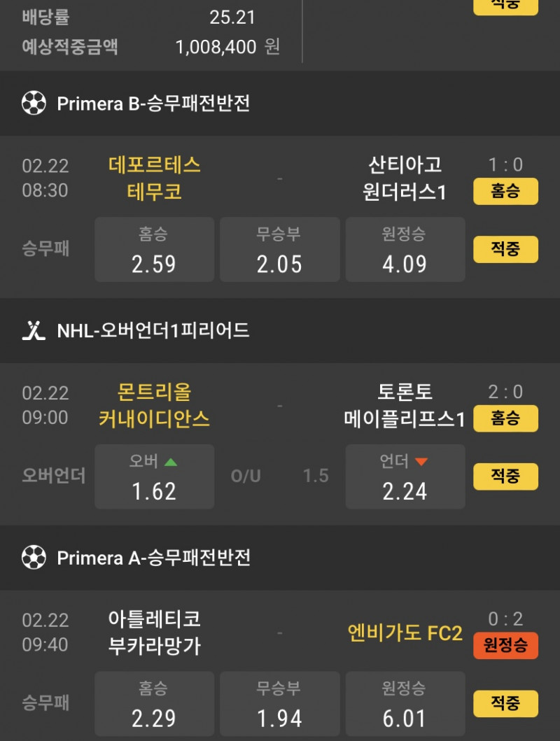Click the yellow 홈승 result badge under 1:0
560x741 pixels.
[505, 192]
